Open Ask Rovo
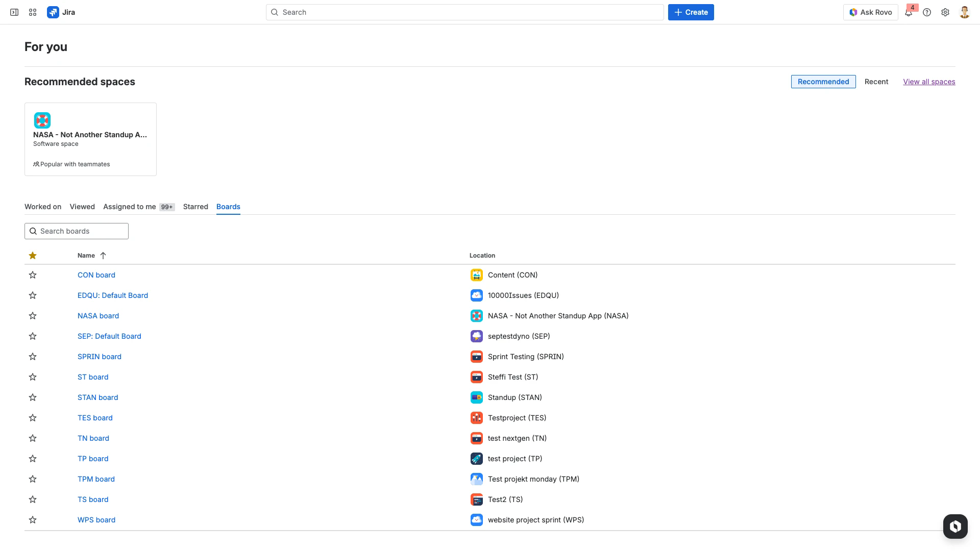980x551 pixels. pyautogui.click(x=871, y=12)
